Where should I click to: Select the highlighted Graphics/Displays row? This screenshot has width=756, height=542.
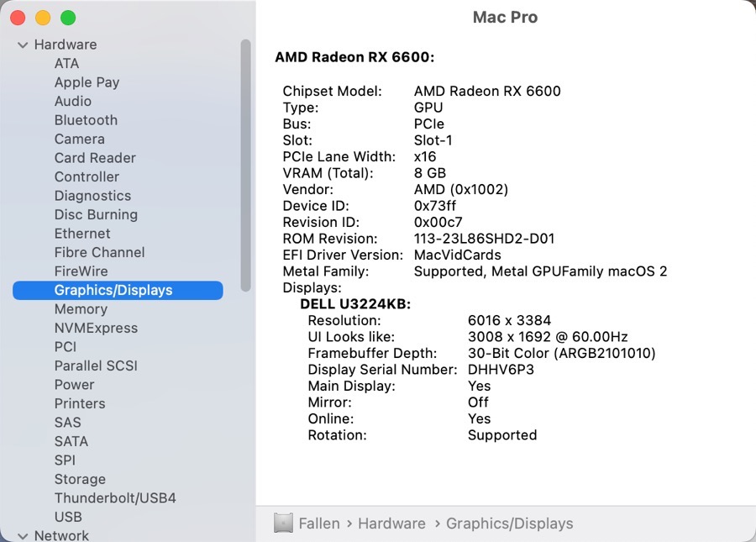(118, 290)
